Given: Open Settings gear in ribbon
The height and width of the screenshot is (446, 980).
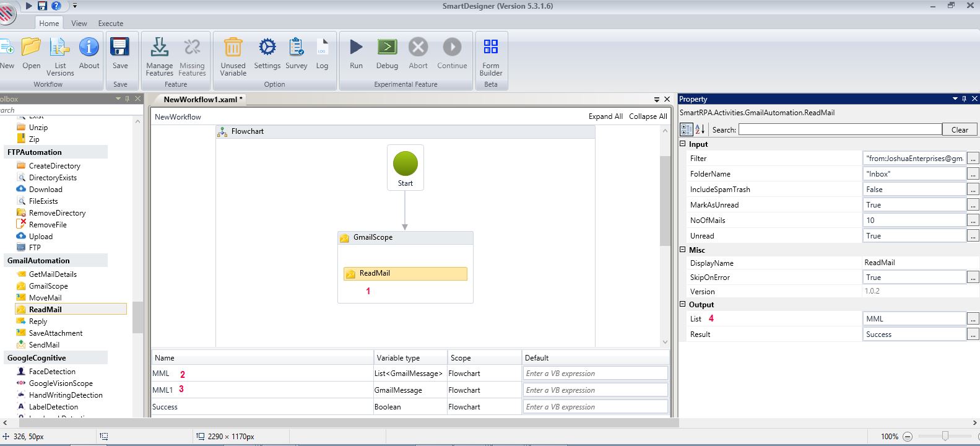Looking at the screenshot, I should (267, 48).
